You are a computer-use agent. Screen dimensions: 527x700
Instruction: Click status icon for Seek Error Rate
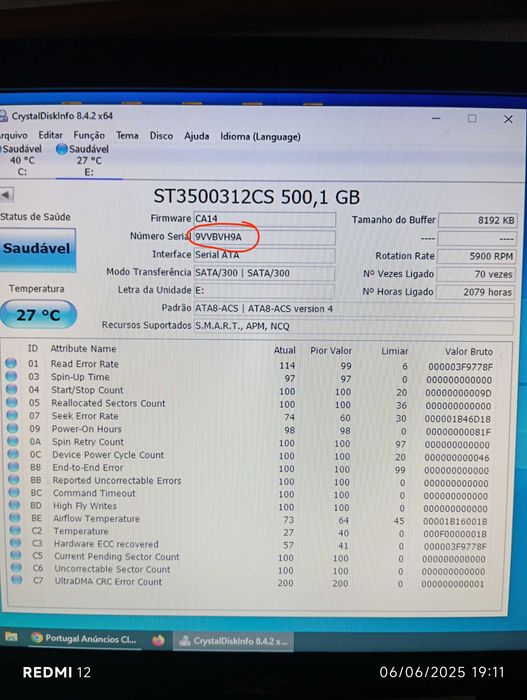tap(13, 415)
